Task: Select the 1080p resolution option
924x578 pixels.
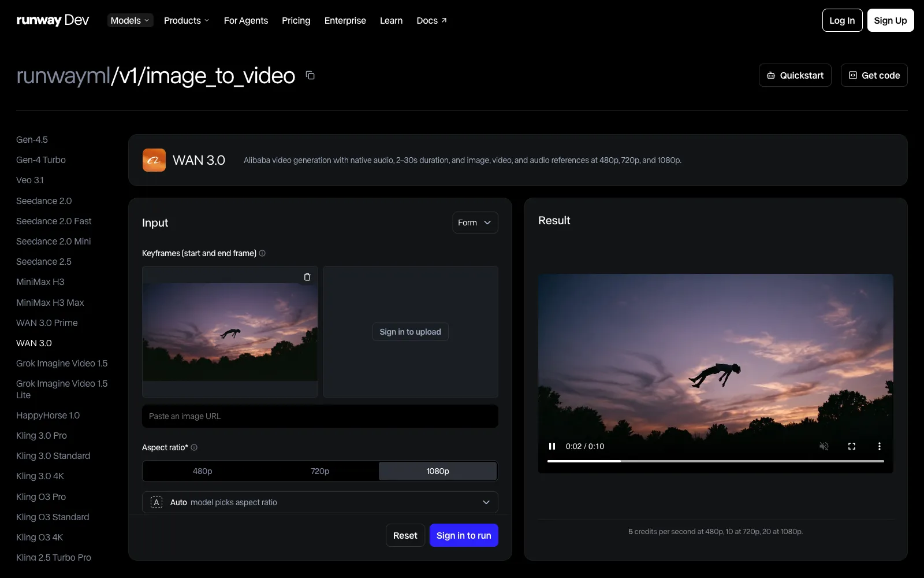Action: pyautogui.click(x=438, y=471)
